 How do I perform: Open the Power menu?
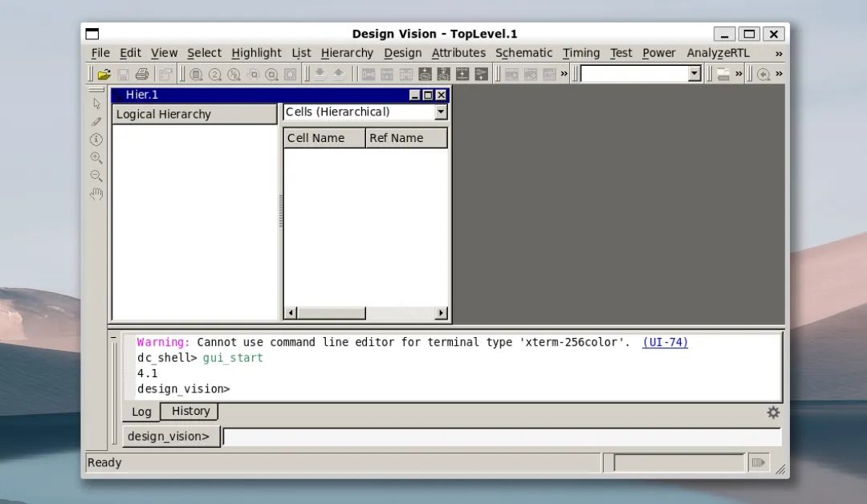tap(659, 53)
